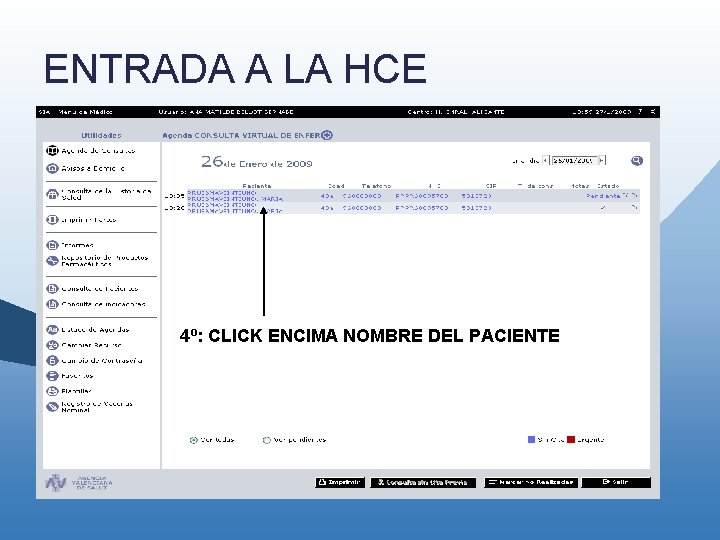Open Cambio de Contraseña lock icon
The image size is (720, 540).
pyautogui.click(x=52, y=360)
